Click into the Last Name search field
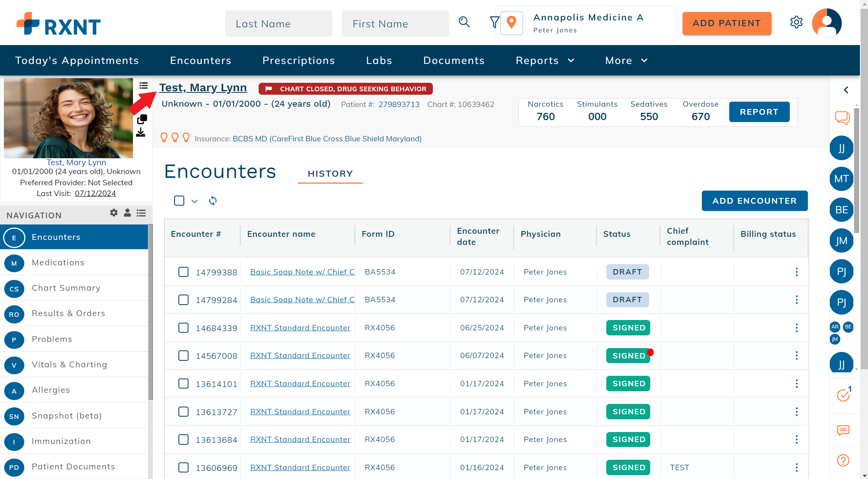This screenshot has width=868, height=479. click(278, 24)
